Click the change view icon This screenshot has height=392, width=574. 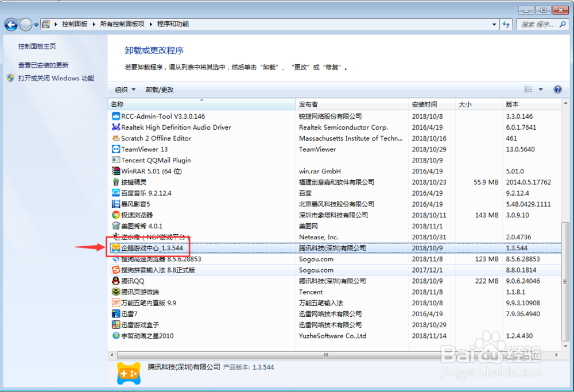coord(528,90)
